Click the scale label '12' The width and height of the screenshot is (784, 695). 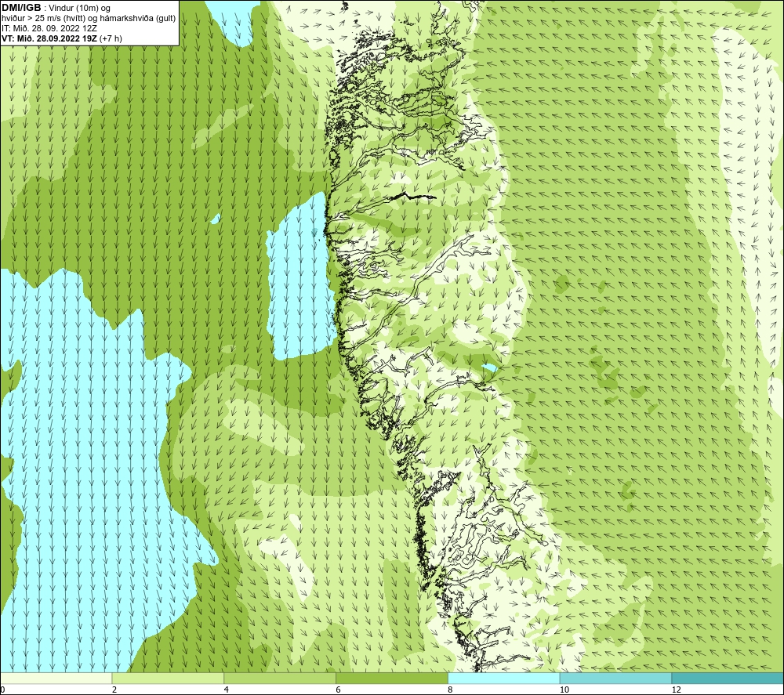677,690
